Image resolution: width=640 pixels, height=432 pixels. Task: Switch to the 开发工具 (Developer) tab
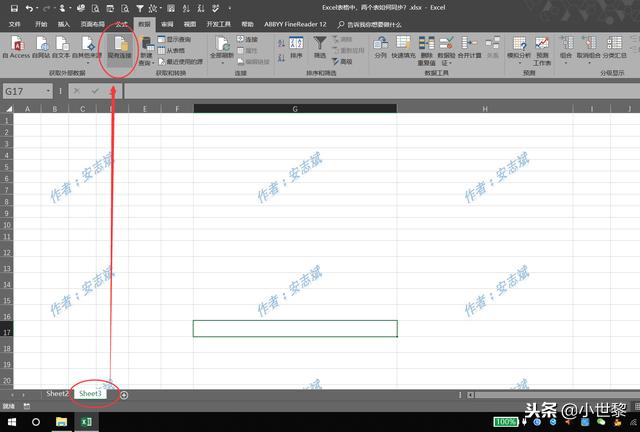(x=218, y=24)
